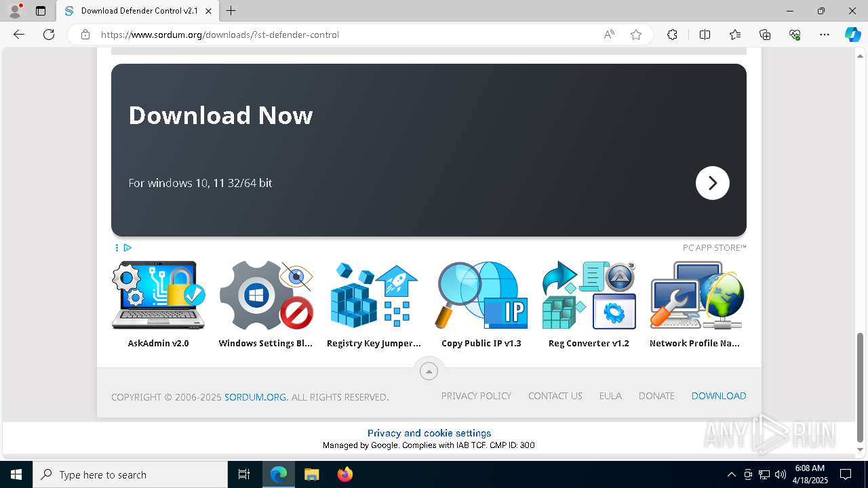Screen dimensions: 868x488
Task: Open the taskbar clock and date
Action: pyautogui.click(x=810, y=474)
